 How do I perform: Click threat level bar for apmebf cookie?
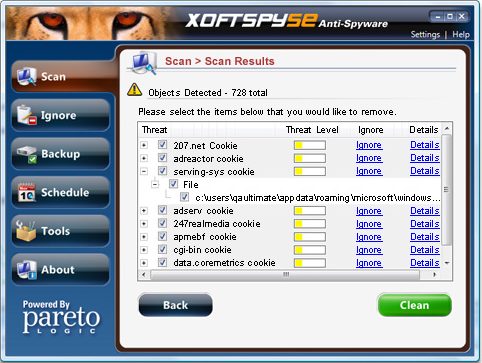click(310, 237)
